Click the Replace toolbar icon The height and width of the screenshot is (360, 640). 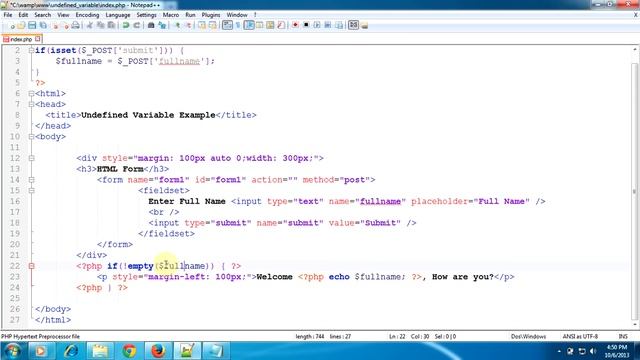(x=162, y=25)
